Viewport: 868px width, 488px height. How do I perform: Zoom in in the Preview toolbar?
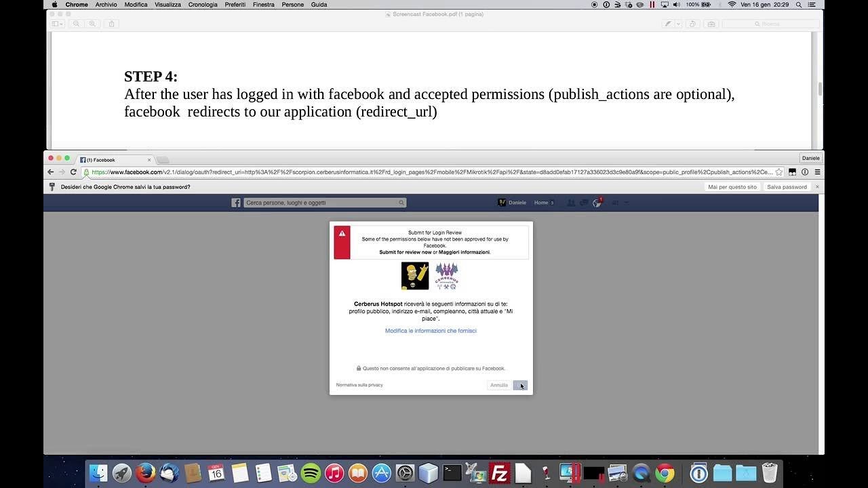92,24
